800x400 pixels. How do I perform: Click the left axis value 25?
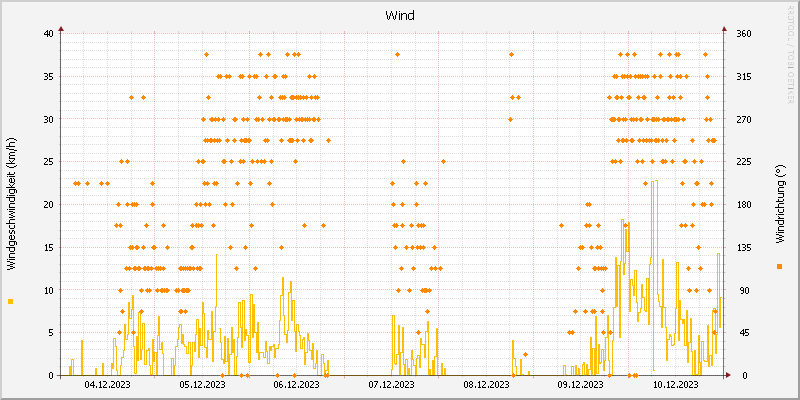[48, 162]
